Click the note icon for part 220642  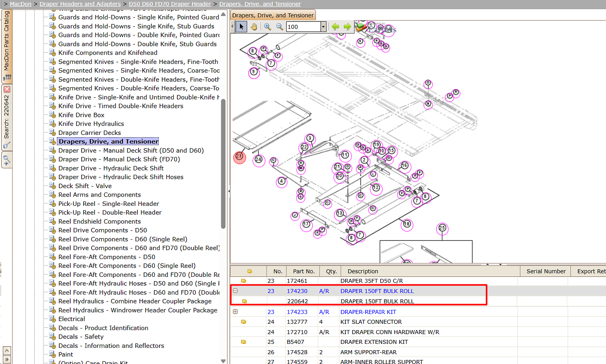[244, 301]
